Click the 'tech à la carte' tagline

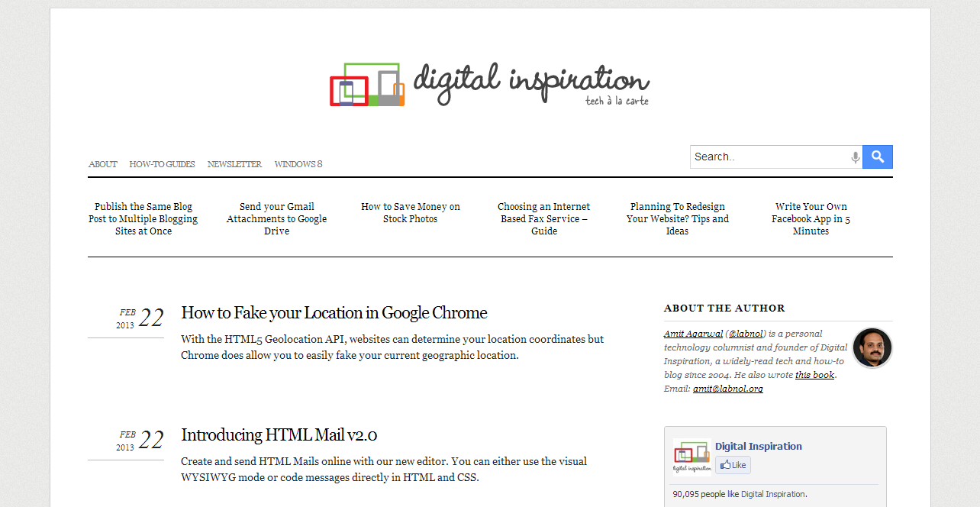pyautogui.click(x=617, y=101)
